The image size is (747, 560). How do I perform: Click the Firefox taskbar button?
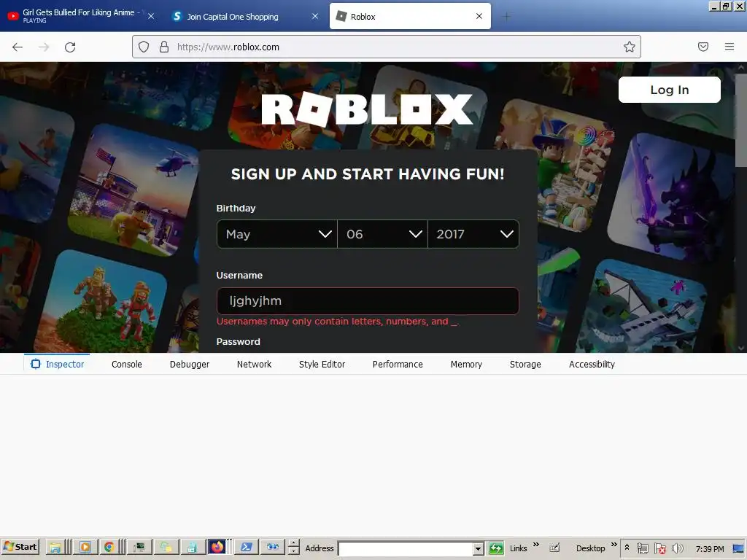click(x=217, y=548)
